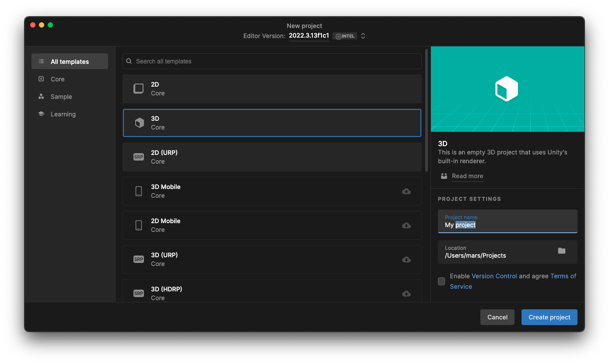The width and height of the screenshot is (609, 364).
Task: Download the 3D (URP) template cloud icon
Action: click(x=406, y=259)
